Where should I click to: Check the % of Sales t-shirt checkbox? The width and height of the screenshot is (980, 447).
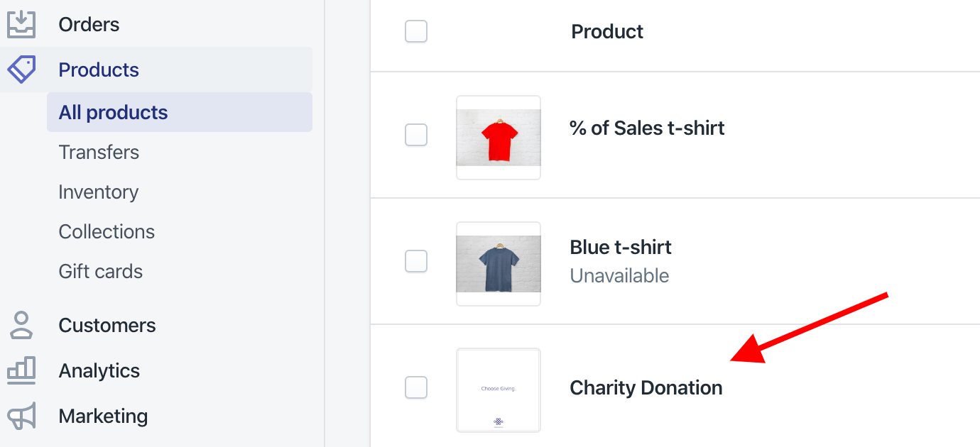tap(416, 135)
